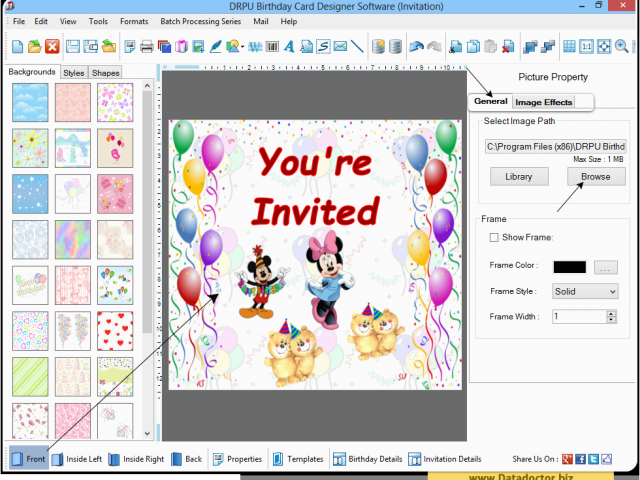
Task: Select the pen drawing tool icon
Action: pos(216,47)
